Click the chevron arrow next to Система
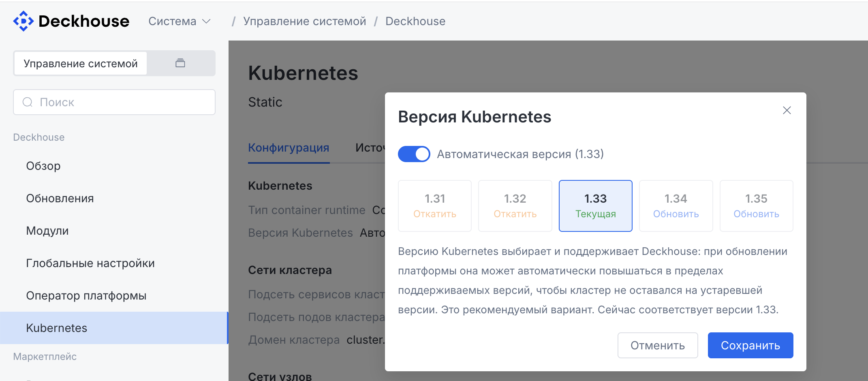The height and width of the screenshot is (381, 868). 206,21
